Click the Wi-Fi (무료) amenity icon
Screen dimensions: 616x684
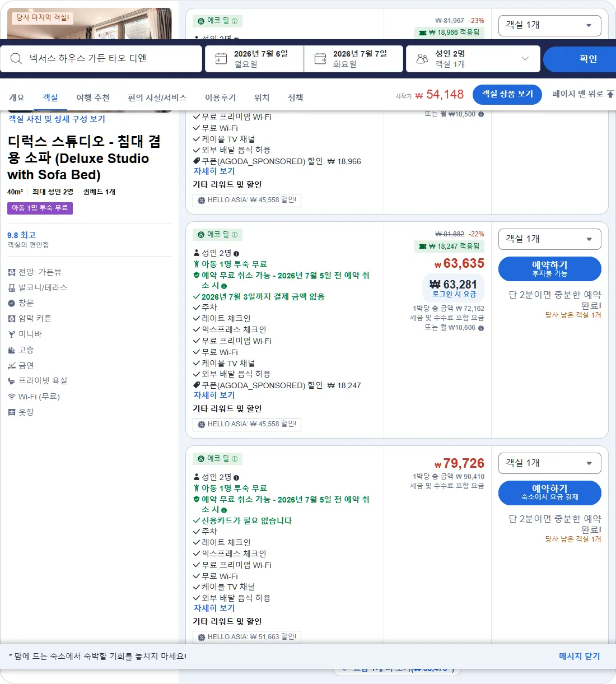click(x=12, y=396)
